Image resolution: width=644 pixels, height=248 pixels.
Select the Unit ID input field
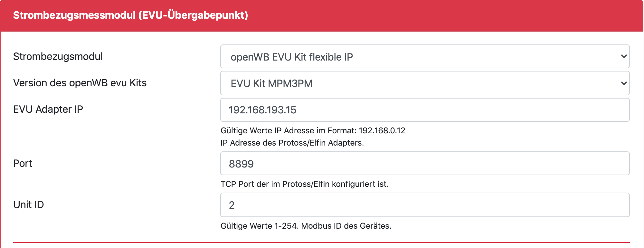click(424, 205)
